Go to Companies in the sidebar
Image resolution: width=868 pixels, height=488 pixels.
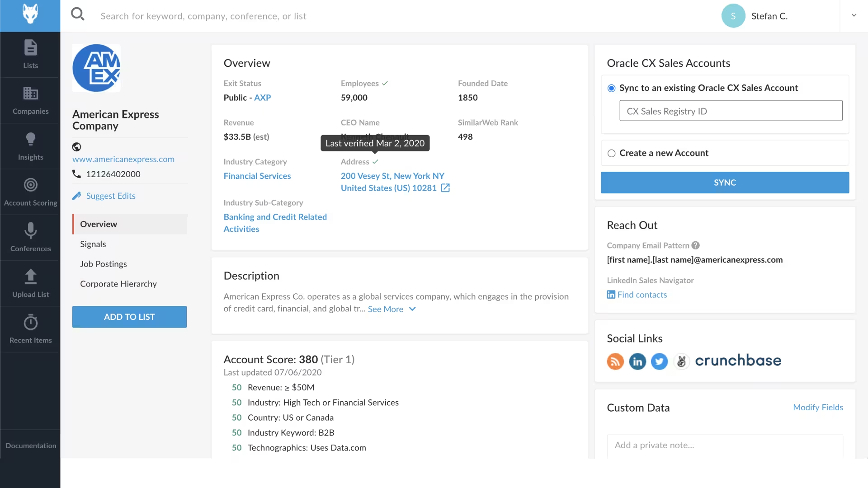(x=30, y=100)
